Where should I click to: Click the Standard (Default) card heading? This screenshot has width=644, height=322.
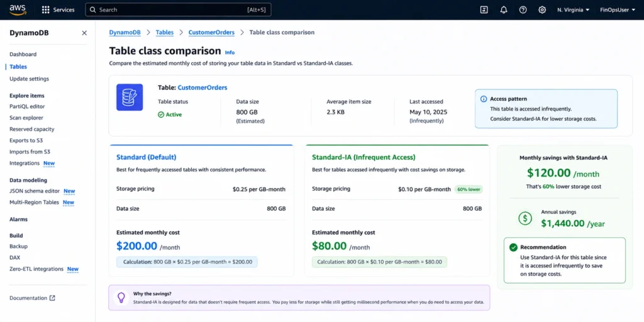(146, 157)
